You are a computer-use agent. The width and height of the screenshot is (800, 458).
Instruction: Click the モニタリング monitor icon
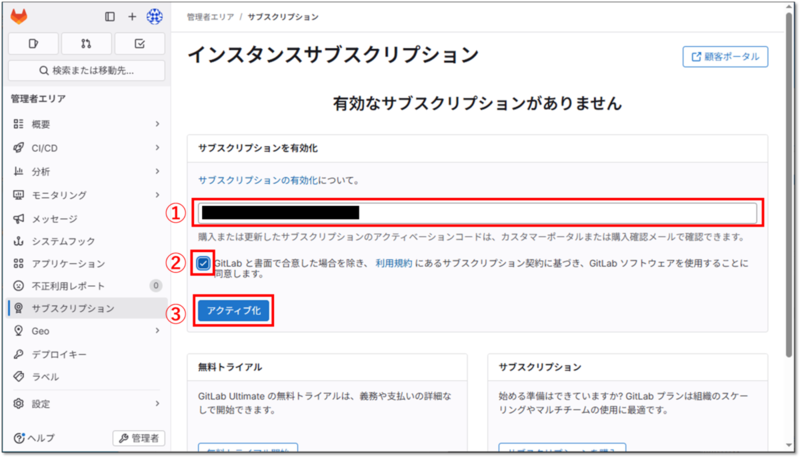click(18, 195)
